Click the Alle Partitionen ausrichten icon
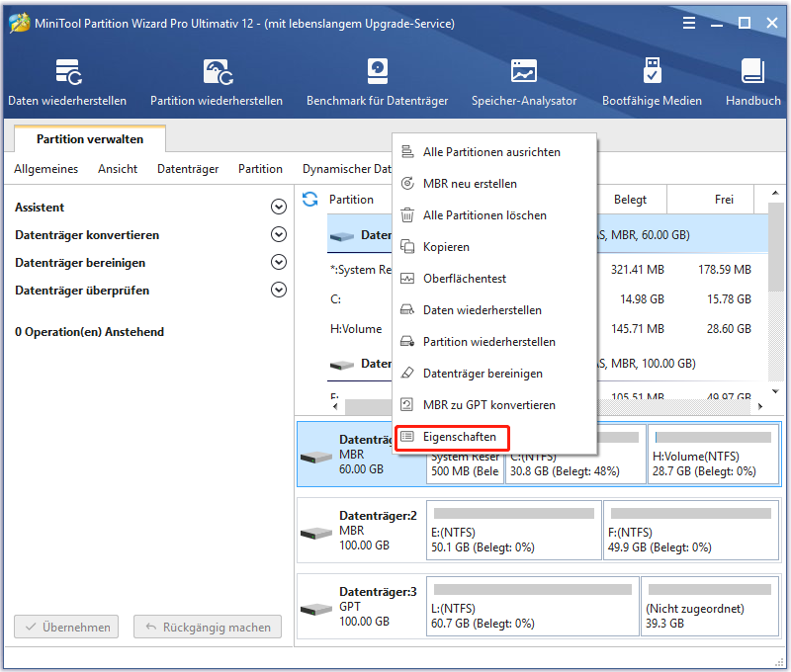Screen dimensions: 791x672 (407, 151)
